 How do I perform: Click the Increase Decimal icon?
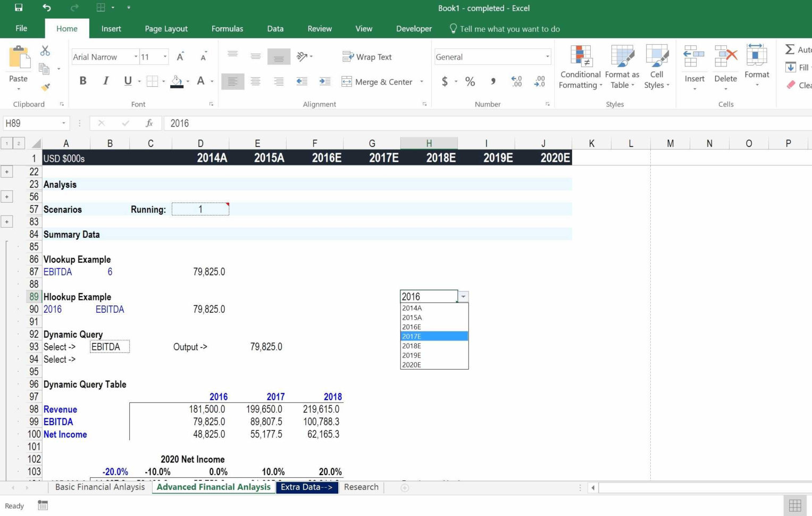click(515, 81)
